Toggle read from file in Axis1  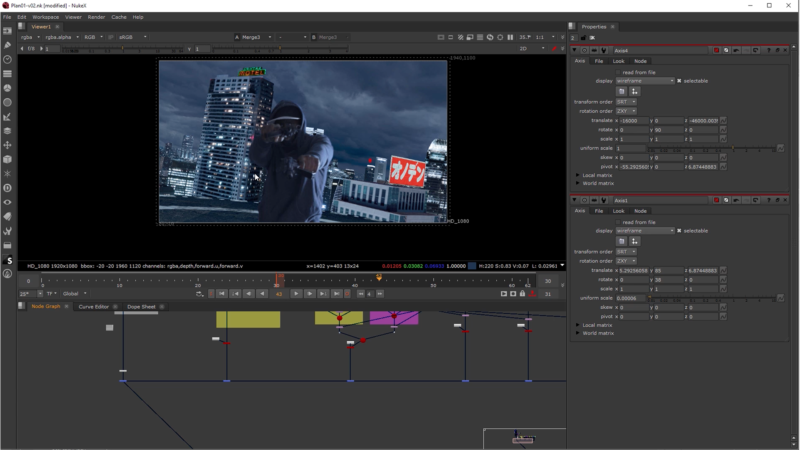618,222
